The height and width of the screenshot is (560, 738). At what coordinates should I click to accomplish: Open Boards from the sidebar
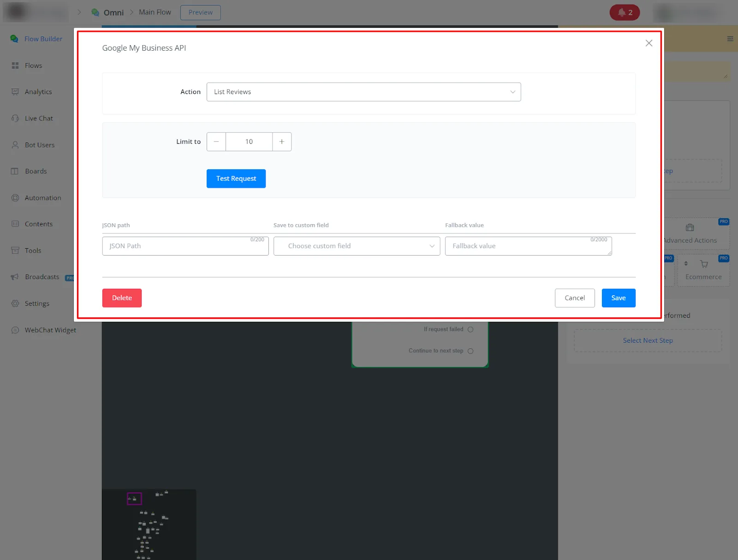coord(29,171)
